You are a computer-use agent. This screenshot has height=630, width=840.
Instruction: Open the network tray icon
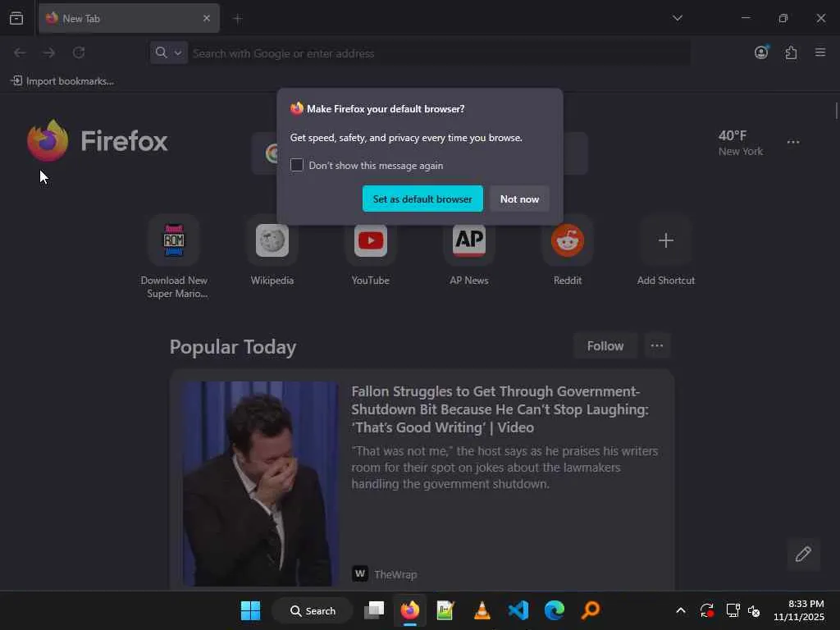[x=733, y=610]
